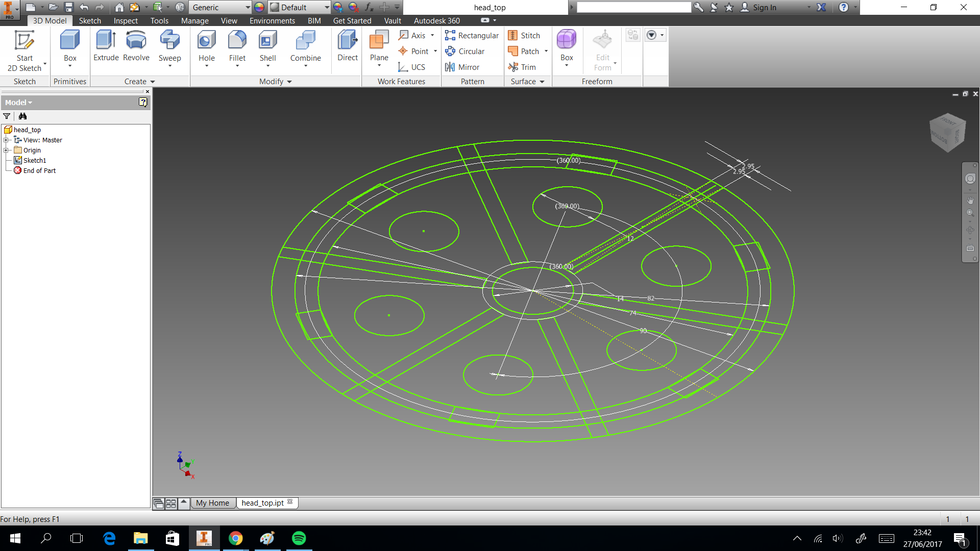Select Sketch1 in the model tree

[34, 161]
